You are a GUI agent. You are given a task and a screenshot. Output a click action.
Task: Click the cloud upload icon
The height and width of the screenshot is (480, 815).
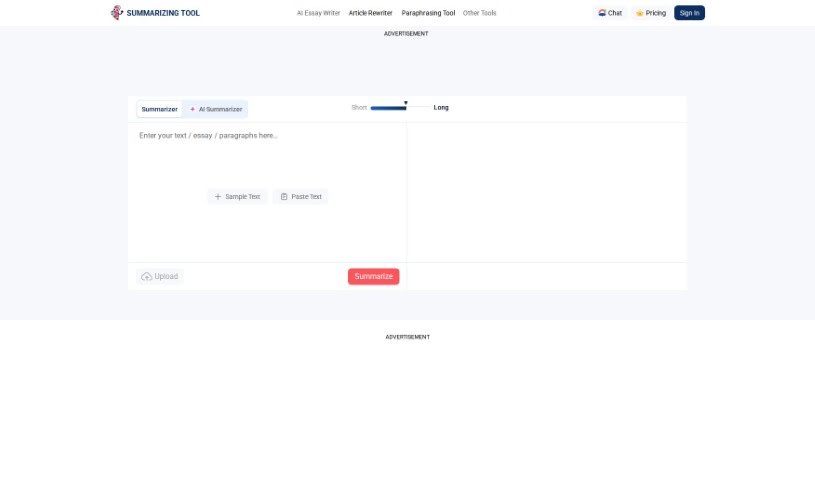pos(147,277)
